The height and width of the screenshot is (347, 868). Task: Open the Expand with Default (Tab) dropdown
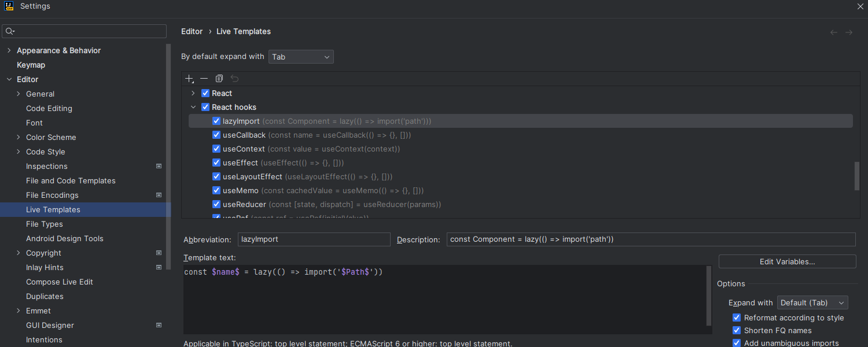click(x=812, y=302)
